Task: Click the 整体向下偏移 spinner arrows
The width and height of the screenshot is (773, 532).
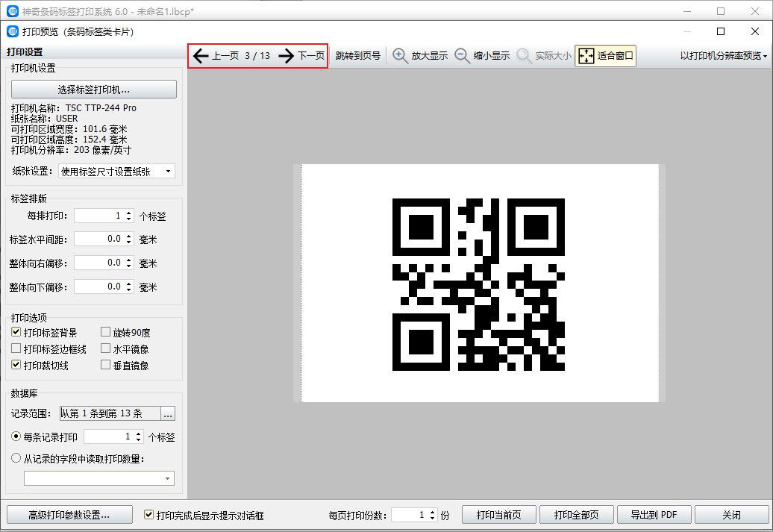Action: (x=129, y=287)
